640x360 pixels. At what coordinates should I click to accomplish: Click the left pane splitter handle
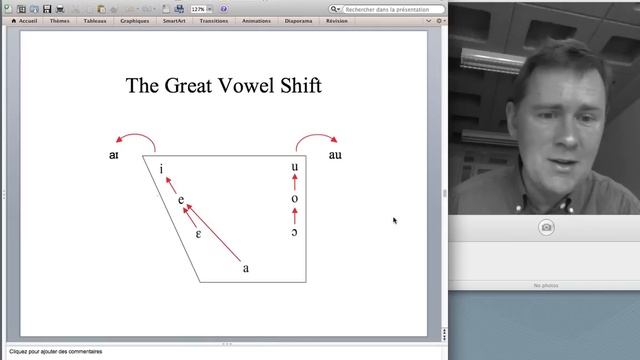coord(4,196)
